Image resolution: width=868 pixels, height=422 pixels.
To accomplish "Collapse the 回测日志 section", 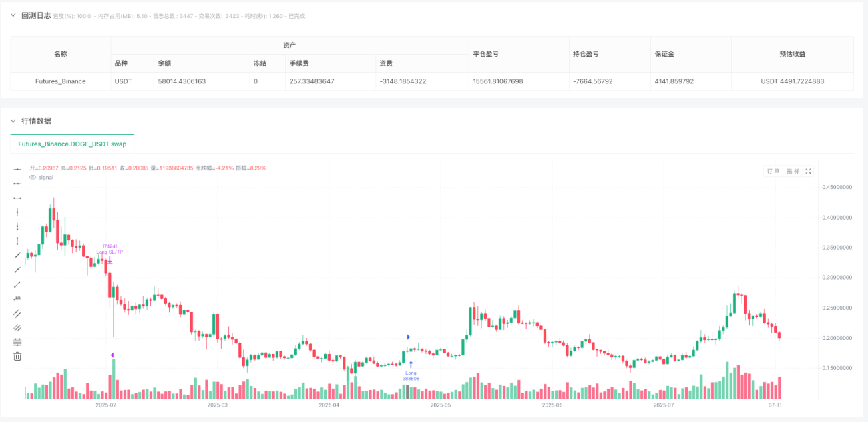I will [13, 15].
